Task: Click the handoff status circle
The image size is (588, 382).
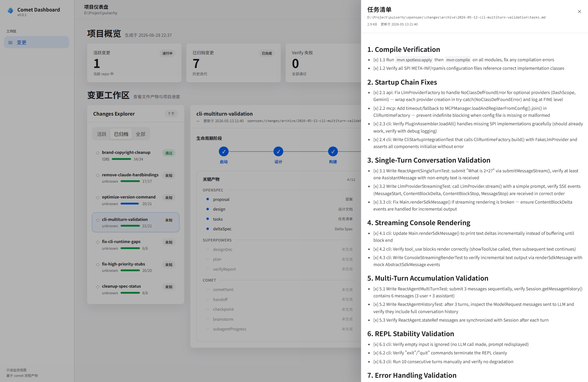Action: [208, 299]
